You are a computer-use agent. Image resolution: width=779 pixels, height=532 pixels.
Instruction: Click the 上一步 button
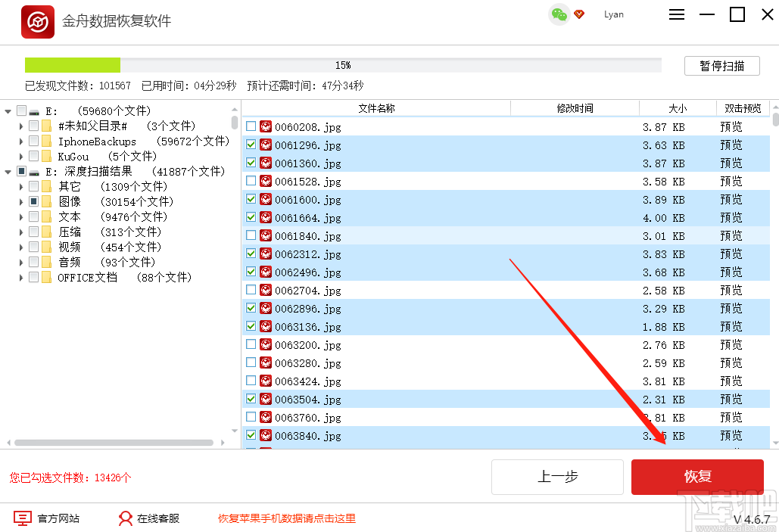[557, 477]
